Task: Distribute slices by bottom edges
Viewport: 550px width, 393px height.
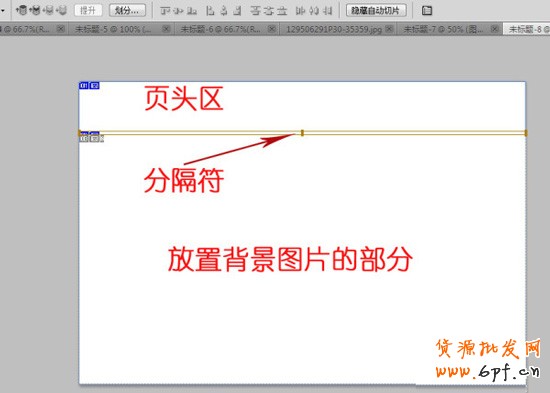Action: click(x=282, y=11)
